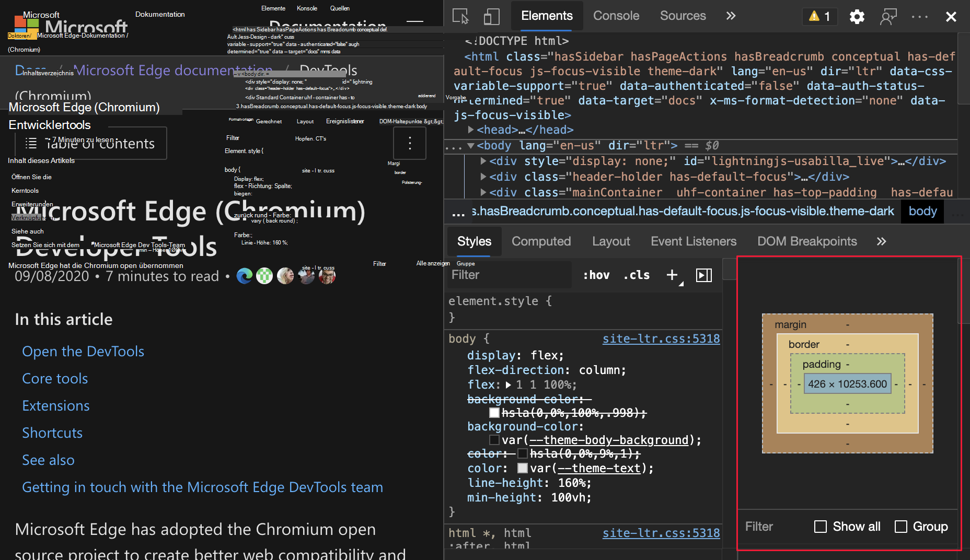
Task: Activate the inspect element picker icon
Action: [460, 16]
